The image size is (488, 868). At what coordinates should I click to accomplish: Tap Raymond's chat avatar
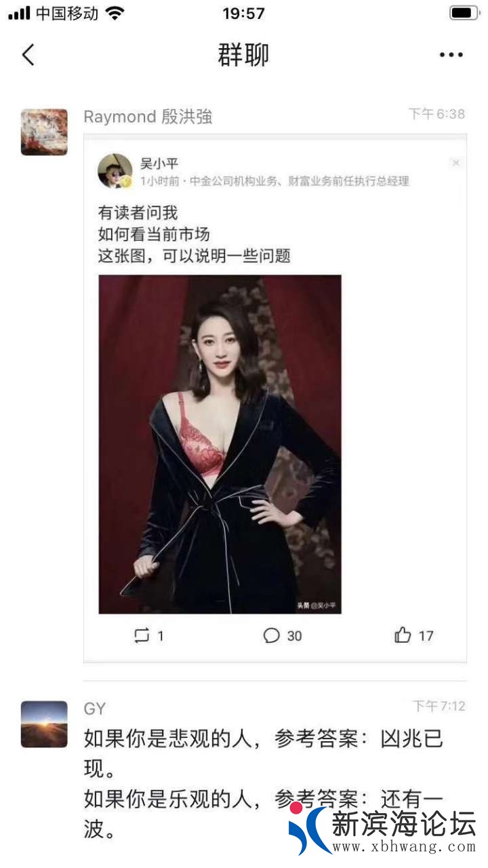pyautogui.click(x=44, y=132)
